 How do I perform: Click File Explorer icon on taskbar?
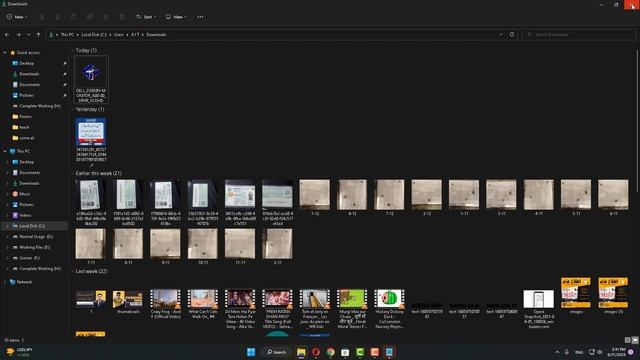pyautogui.click(x=301, y=352)
